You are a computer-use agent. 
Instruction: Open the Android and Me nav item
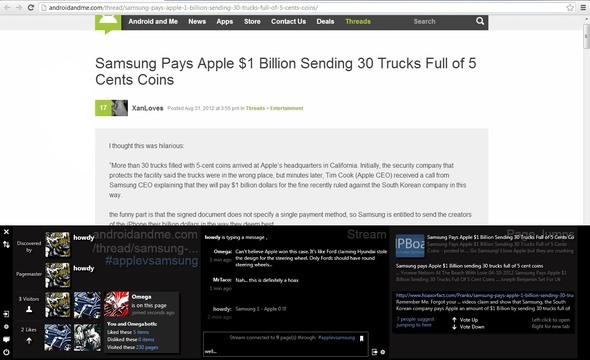coord(153,21)
